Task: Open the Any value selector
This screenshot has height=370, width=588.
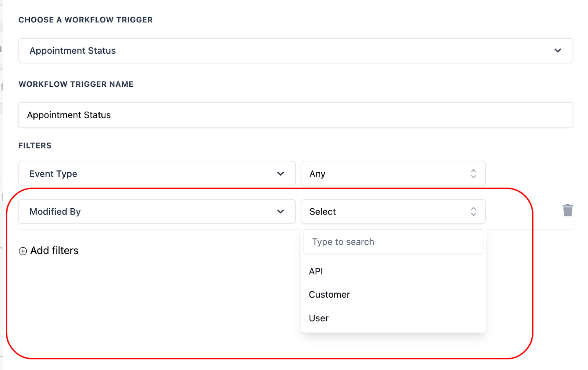Action: coord(393,174)
